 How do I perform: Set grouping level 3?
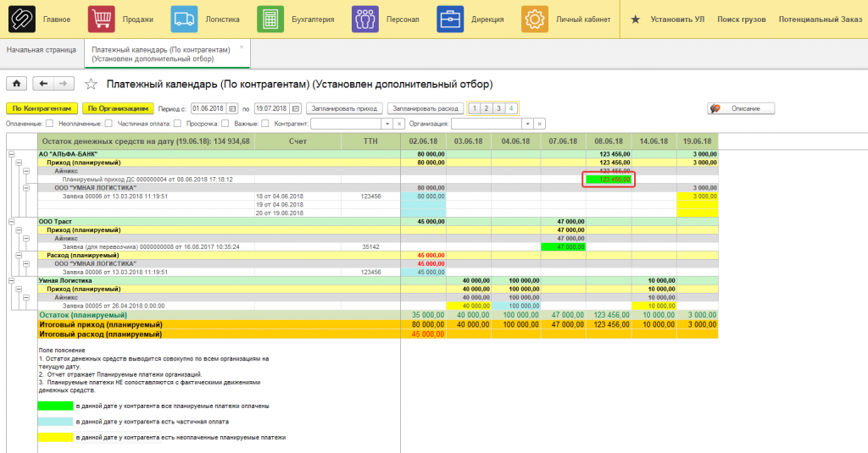coord(498,108)
